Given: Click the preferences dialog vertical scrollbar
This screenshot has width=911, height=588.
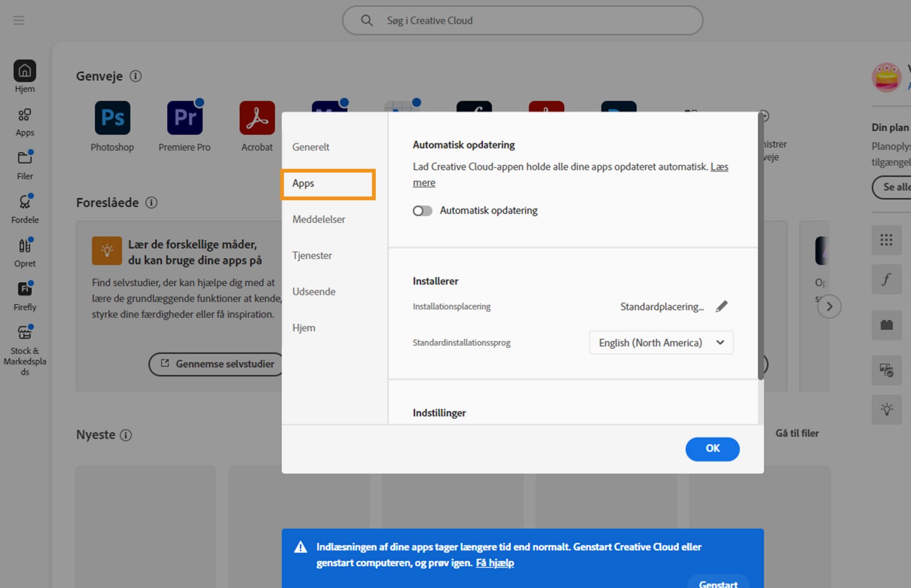Looking at the screenshot, I should click(761, 247).
